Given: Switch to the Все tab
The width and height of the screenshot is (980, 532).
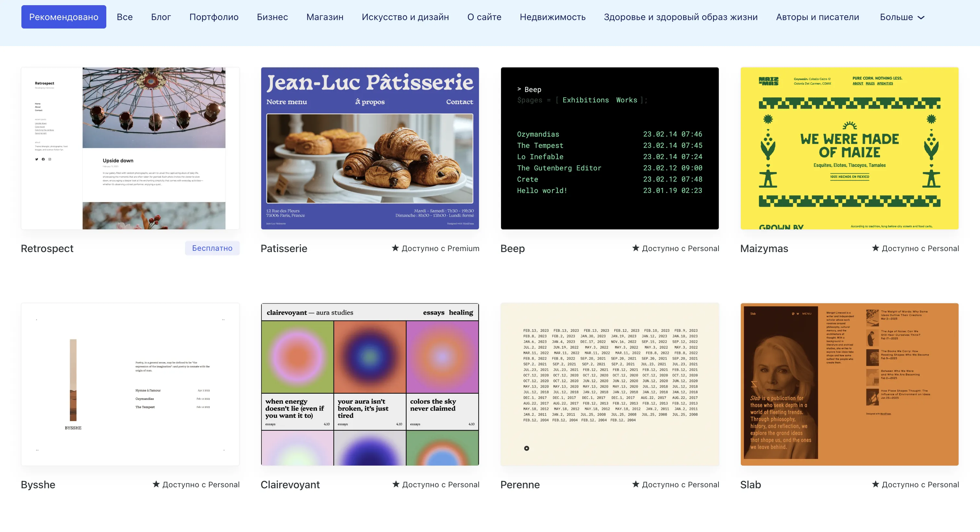Looking at the screenshot, I should [125, 17].
